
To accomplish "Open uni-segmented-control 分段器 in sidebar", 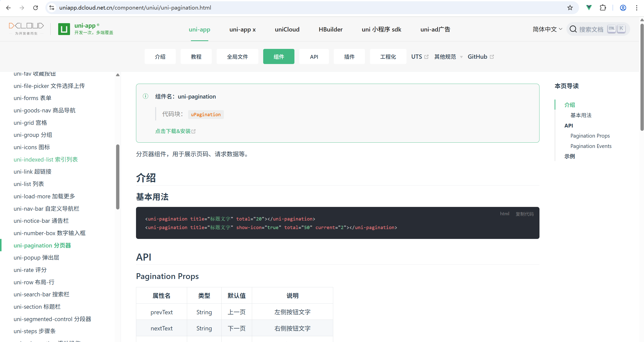I will [52, 319].
